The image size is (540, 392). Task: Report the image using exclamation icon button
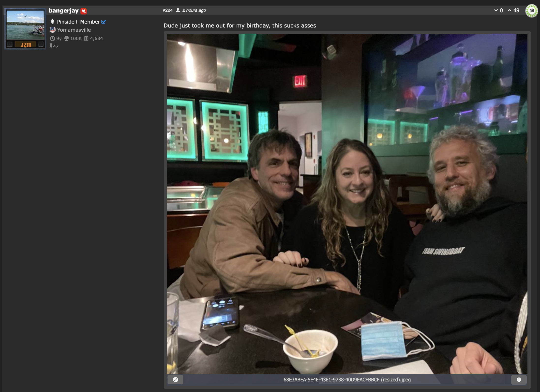(519, 380)
